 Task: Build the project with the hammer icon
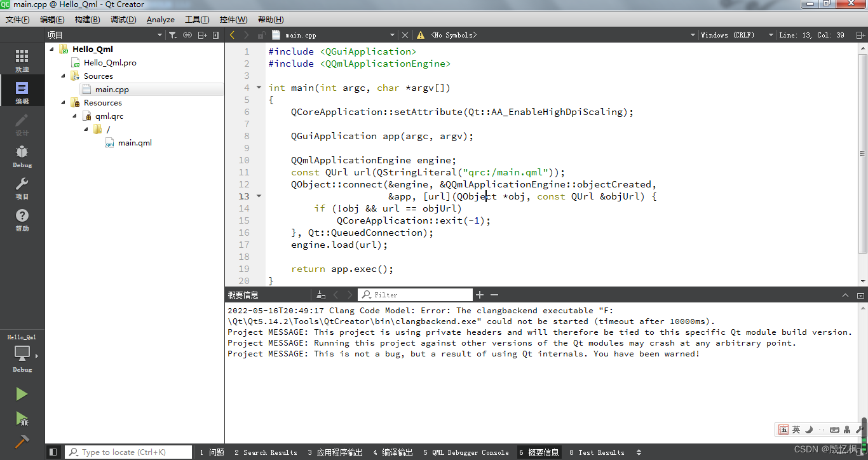tap(22, 442)
